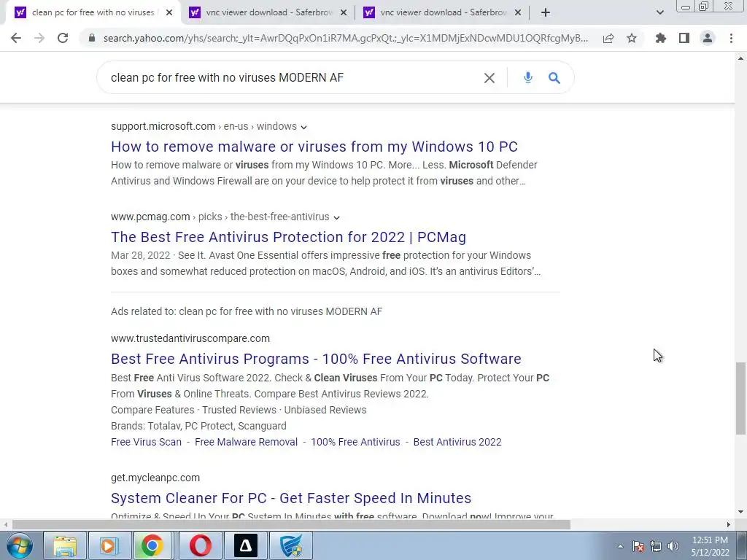Close the third vnc viewer download tab
The height and width of the screenshot is (560, 747).
[x=518, y=12]
